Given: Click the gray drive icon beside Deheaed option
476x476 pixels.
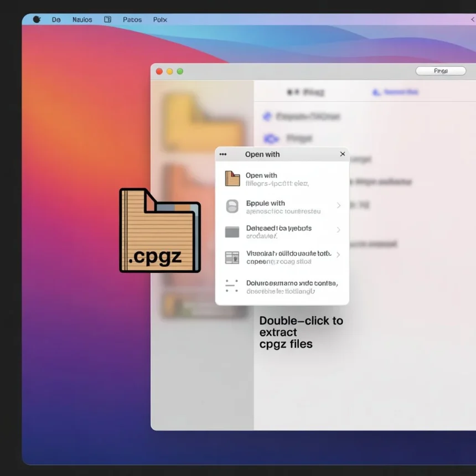Looking at the screenshot, I should (233, 231).
